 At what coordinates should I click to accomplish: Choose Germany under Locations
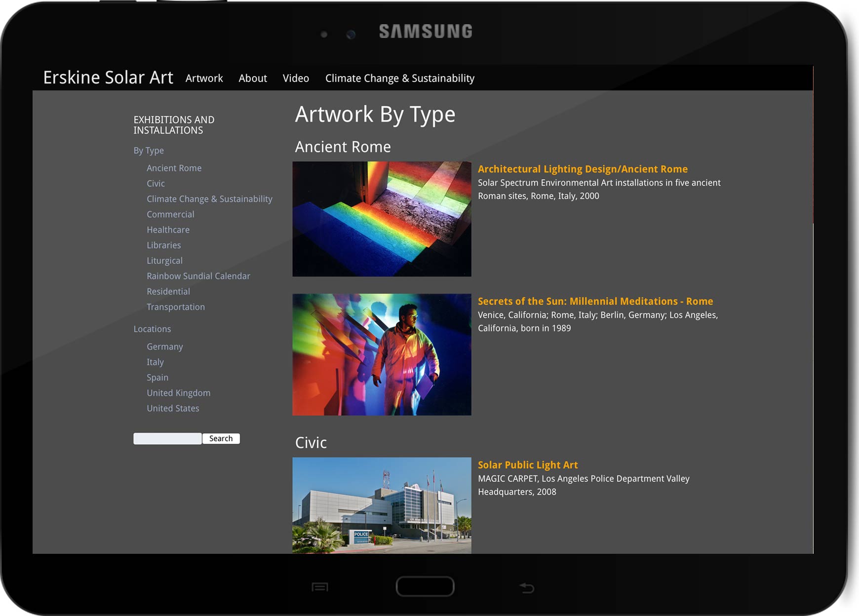(x=164, y=346)
